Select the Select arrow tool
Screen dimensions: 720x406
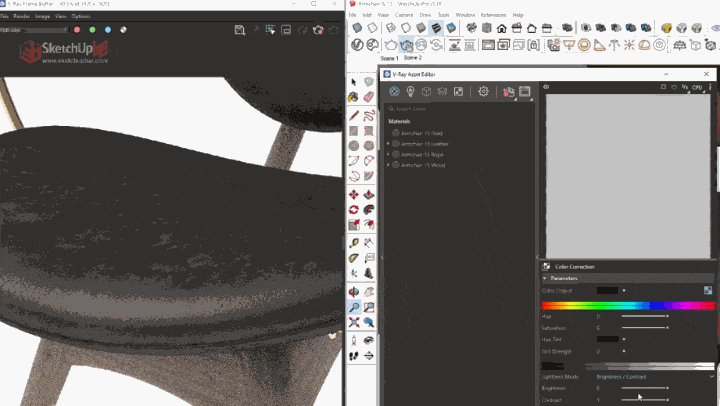pos(354,82)
